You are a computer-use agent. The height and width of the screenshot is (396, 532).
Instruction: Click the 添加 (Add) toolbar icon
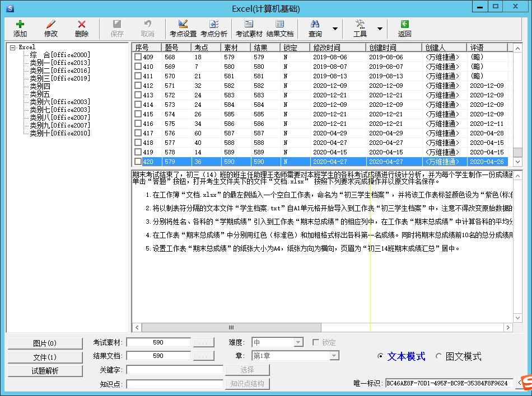point(20,29)
